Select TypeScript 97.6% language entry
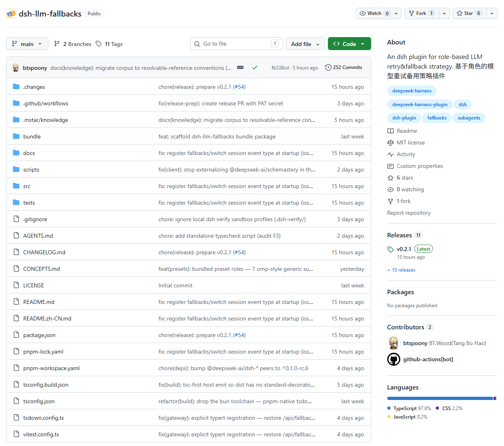 (x=409, y=408)
